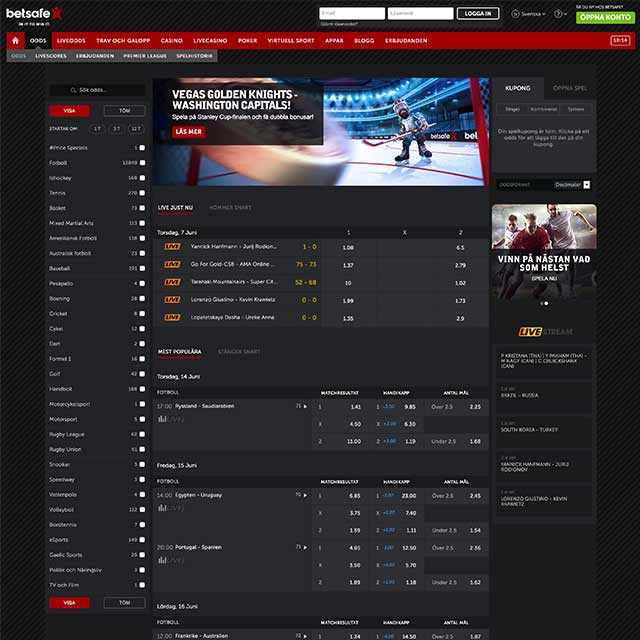Viewport: 640px width, 640px height.
Task: Select odds 6.85 for Egypten win
Action: click(340, 496)
